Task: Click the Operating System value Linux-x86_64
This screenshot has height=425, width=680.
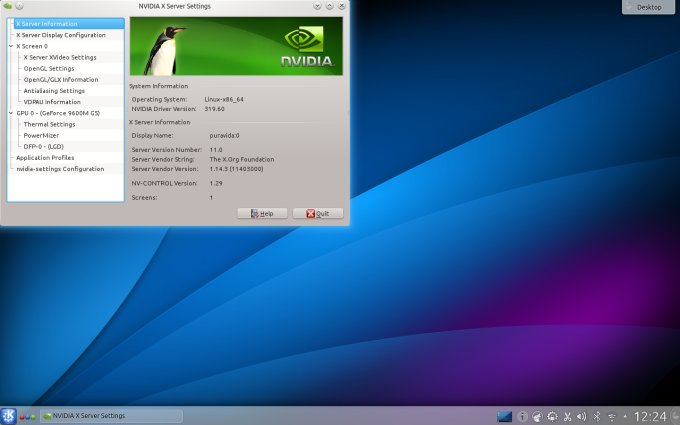Action: pyautogui.click(x=224, y=99)
